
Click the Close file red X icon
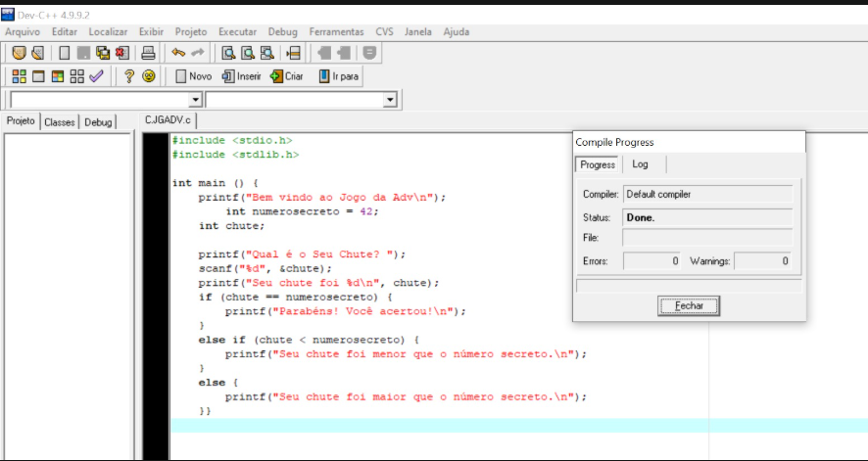(121, 53)
